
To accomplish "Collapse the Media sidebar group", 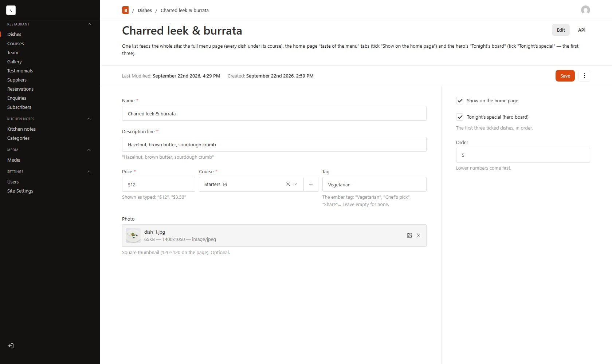I will tap(89, 150).
